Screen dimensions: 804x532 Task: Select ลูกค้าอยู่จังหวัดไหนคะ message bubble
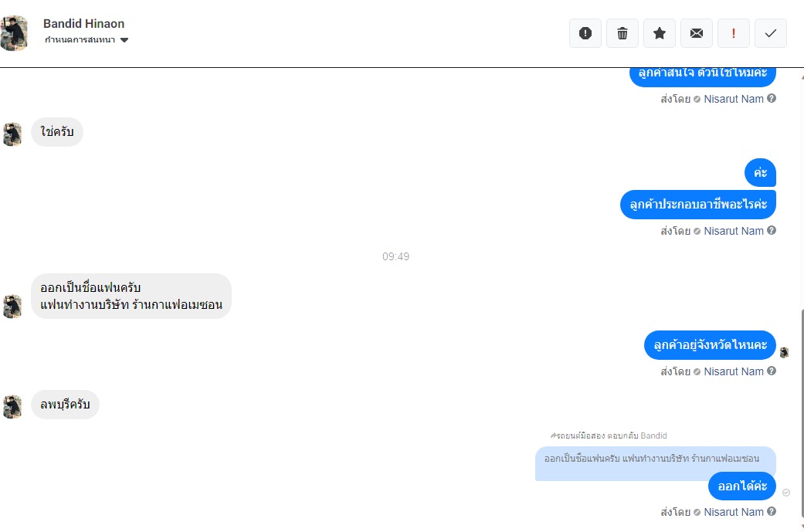[711, 345]
